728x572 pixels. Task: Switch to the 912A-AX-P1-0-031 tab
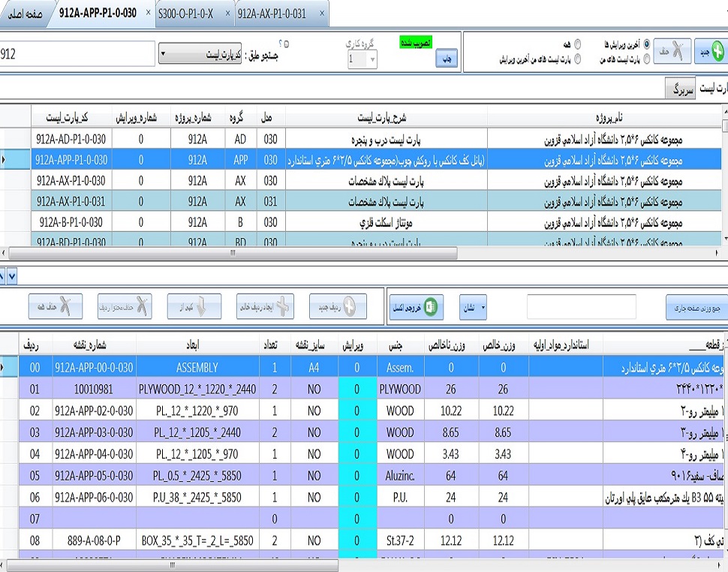(x=272, y=14)
